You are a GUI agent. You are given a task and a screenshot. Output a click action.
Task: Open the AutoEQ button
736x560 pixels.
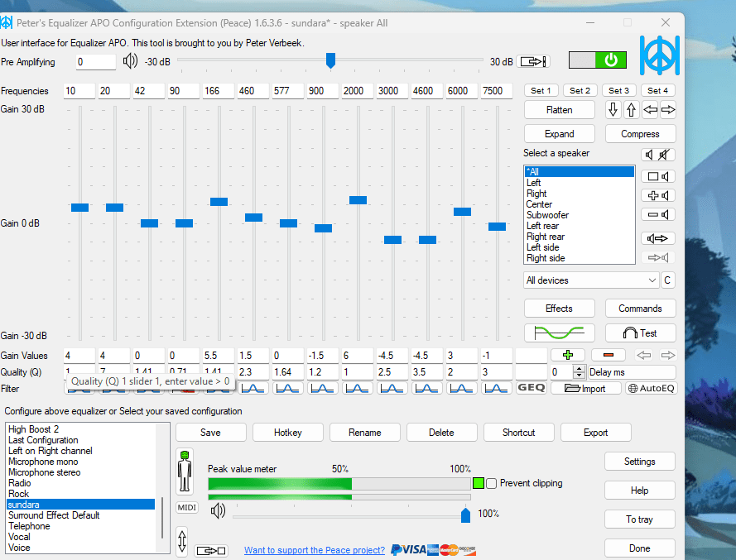[x=651, y=388]
